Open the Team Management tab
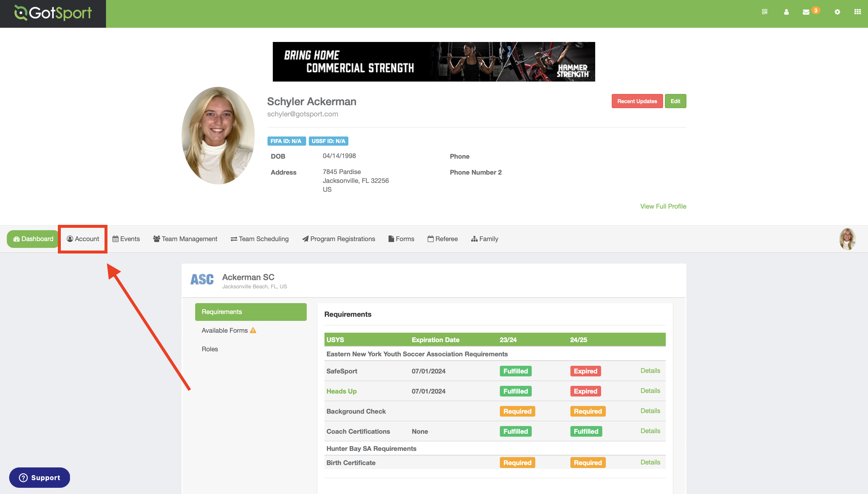 (185, 239)
